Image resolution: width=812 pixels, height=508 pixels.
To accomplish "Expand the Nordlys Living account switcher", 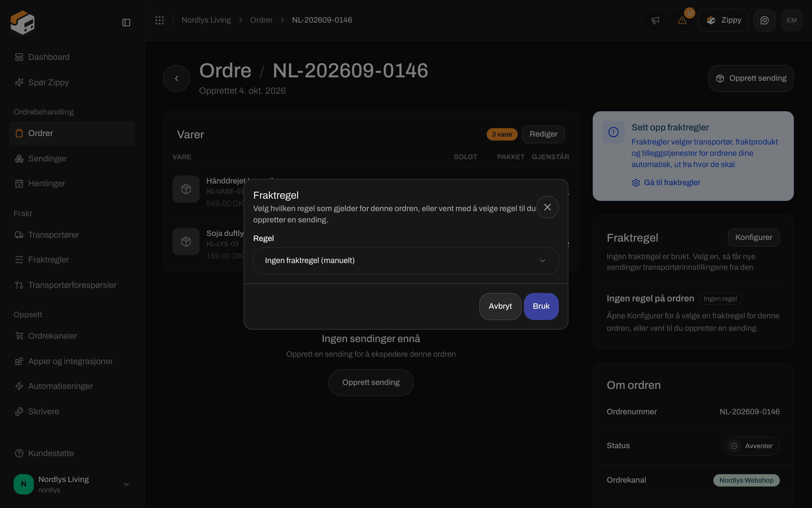I will (x=72, y=484).
